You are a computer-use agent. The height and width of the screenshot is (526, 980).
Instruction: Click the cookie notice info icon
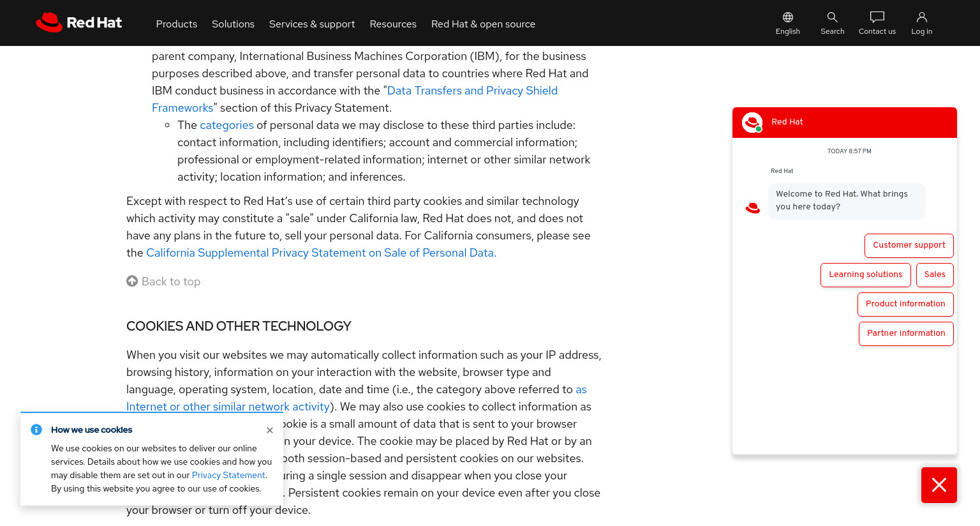pos(36,430)
